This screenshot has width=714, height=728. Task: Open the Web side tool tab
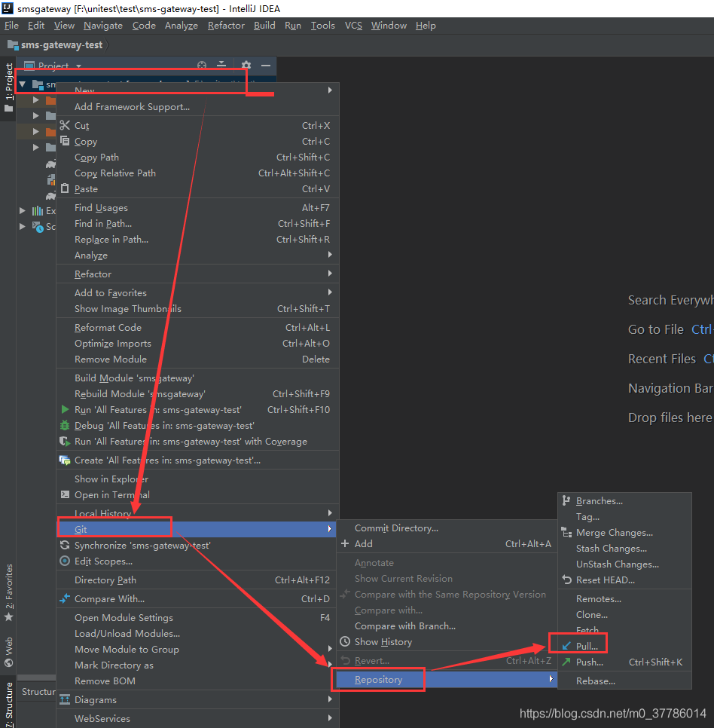pos(9,652)
